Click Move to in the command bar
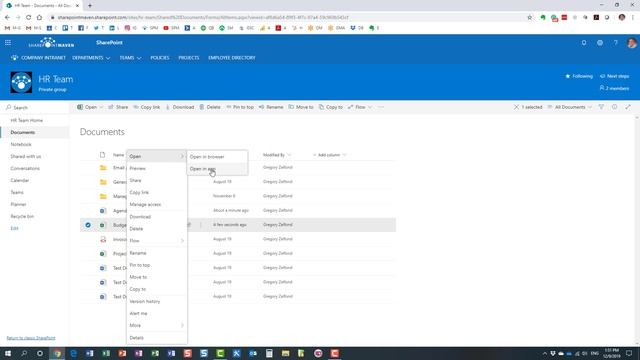The width and height of the screenshot is (640, 360). 301,107
